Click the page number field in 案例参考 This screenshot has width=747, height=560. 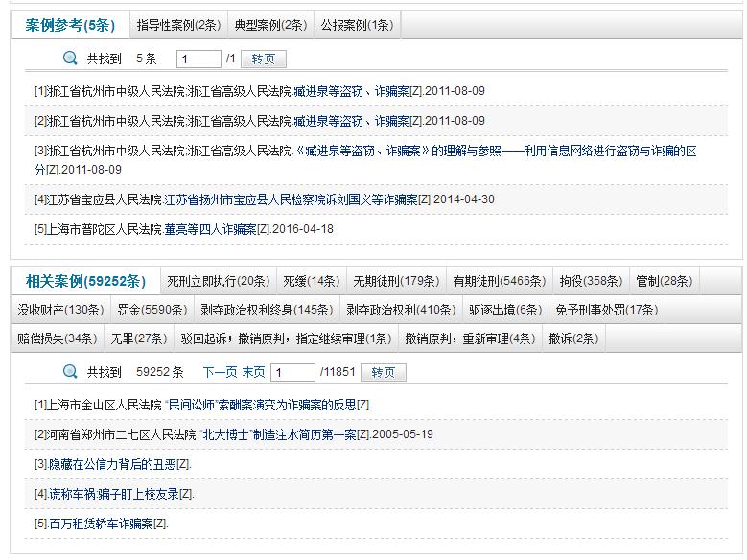coord(198,59)
